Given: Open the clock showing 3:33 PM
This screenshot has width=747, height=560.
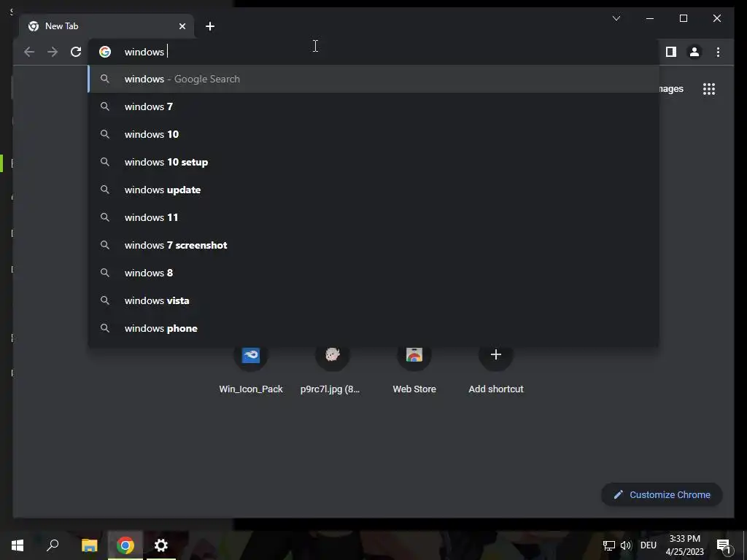Looking at the screenshot, I should pos(684,545).
